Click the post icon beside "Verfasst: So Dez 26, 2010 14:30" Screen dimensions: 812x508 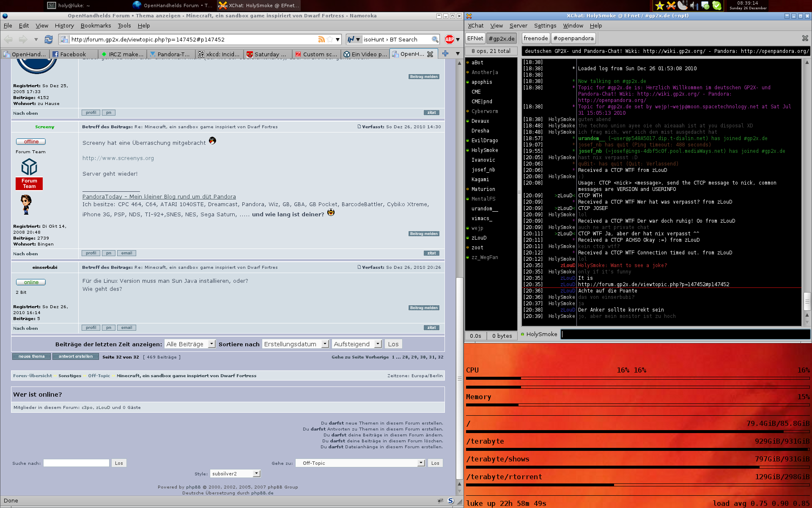pos(359,126)
